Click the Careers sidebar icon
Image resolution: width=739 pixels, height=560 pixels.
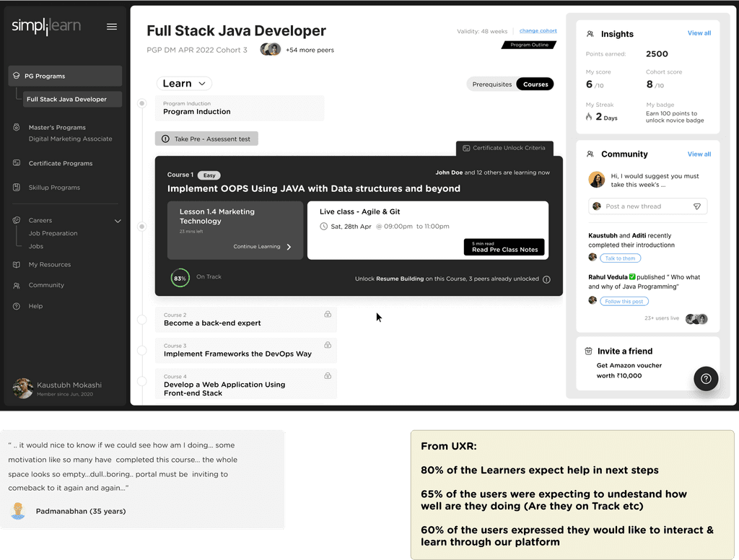coord(17,220)
